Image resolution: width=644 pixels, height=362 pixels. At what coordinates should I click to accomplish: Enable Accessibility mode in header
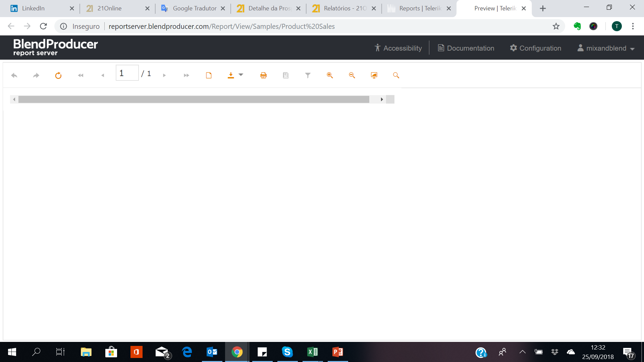point(398,48)
